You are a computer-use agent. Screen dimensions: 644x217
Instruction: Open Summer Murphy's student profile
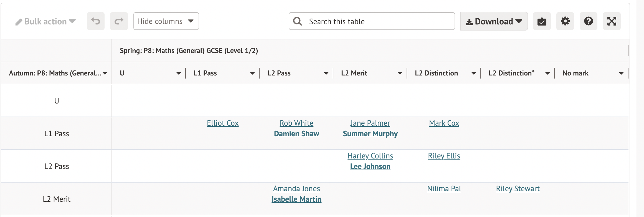(370, 134)
